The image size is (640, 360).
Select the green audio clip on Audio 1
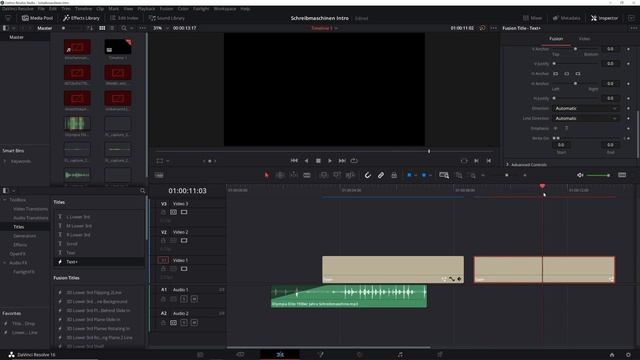coord(349,296)
